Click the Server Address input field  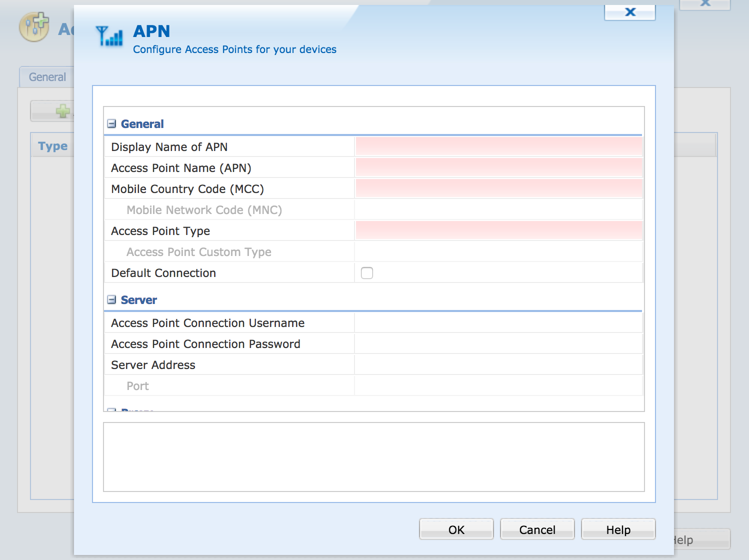pyautogui.click(x=498, y=365)
